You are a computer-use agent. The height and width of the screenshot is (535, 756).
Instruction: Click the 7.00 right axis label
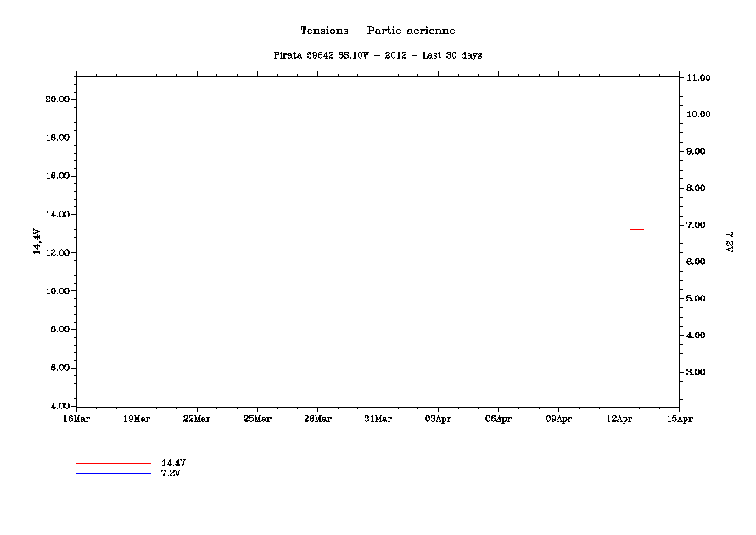click(700, 225)
